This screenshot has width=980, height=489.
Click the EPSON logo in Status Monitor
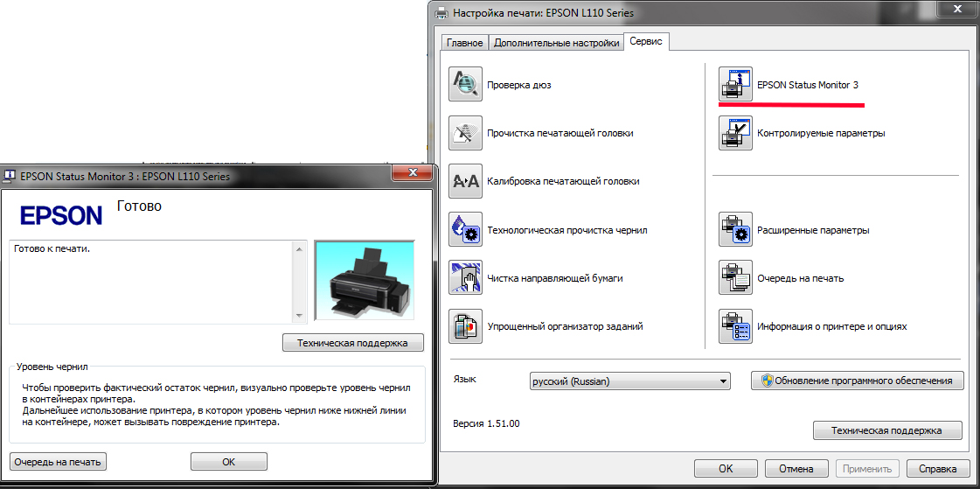pyautogui.click(x=60, y=216)
